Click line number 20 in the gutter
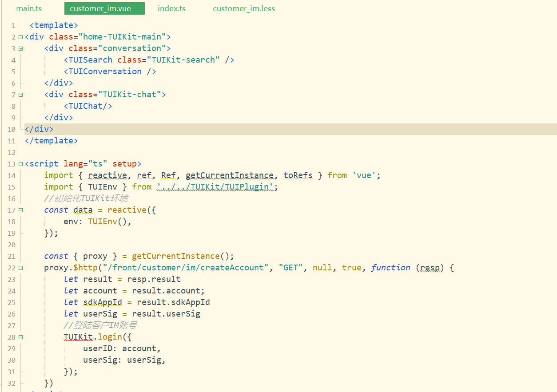This screenshot has width=557, height=392. click(11, 245)
